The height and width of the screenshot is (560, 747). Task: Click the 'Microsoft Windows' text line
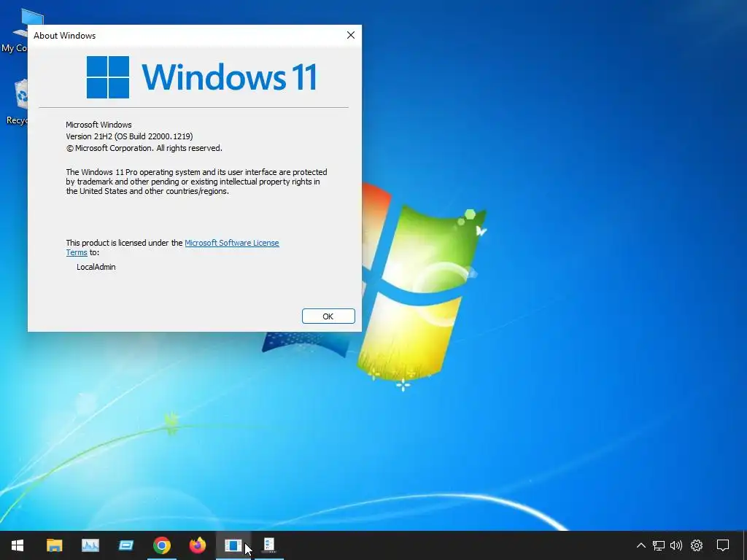[98, 125]
